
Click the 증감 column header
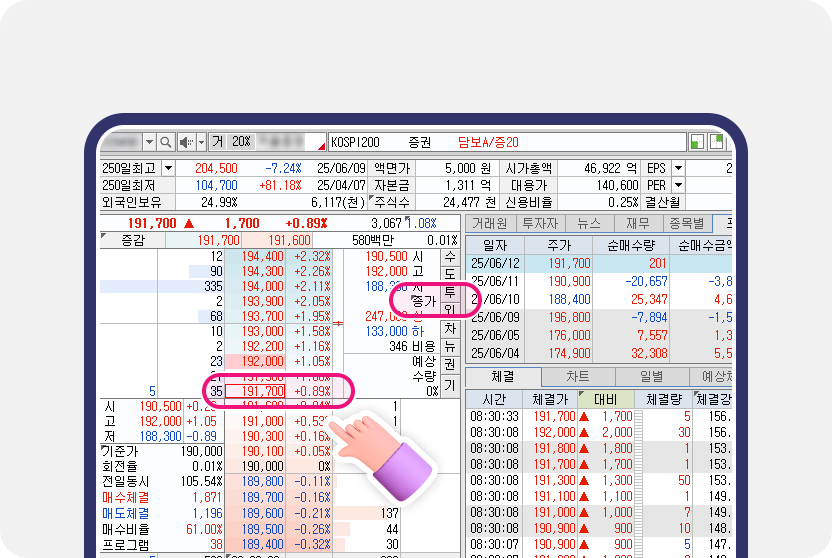tap(133, 240)
